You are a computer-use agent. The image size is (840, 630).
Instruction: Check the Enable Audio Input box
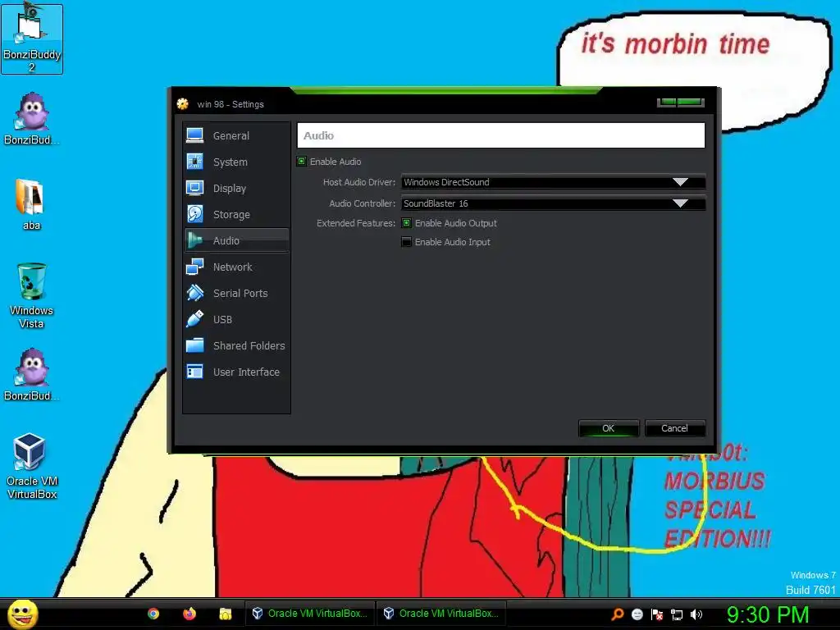(407, 242)
